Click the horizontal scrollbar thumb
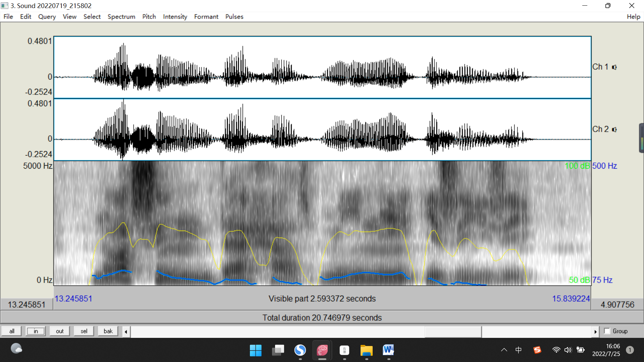644x362 pixels. (x=453, y=331)
